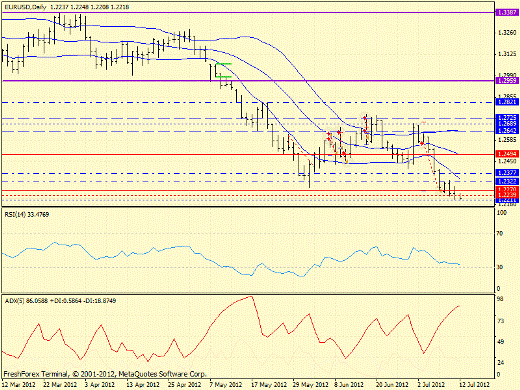Click the 29 May 2012 date label
Image resolution: width=520 pixels, height=390 pixels.
click(310, 385)
